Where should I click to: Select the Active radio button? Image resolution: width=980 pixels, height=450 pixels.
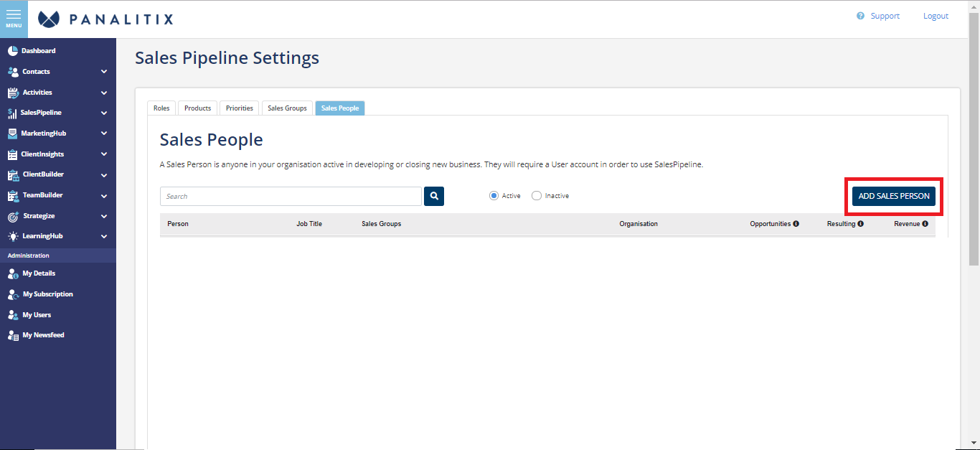pos(494,196)
